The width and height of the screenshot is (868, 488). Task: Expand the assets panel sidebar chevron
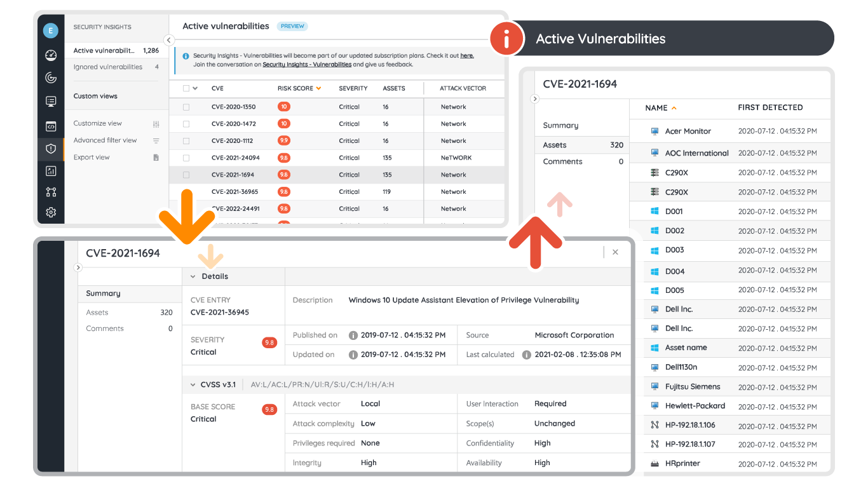click(534, 98)
